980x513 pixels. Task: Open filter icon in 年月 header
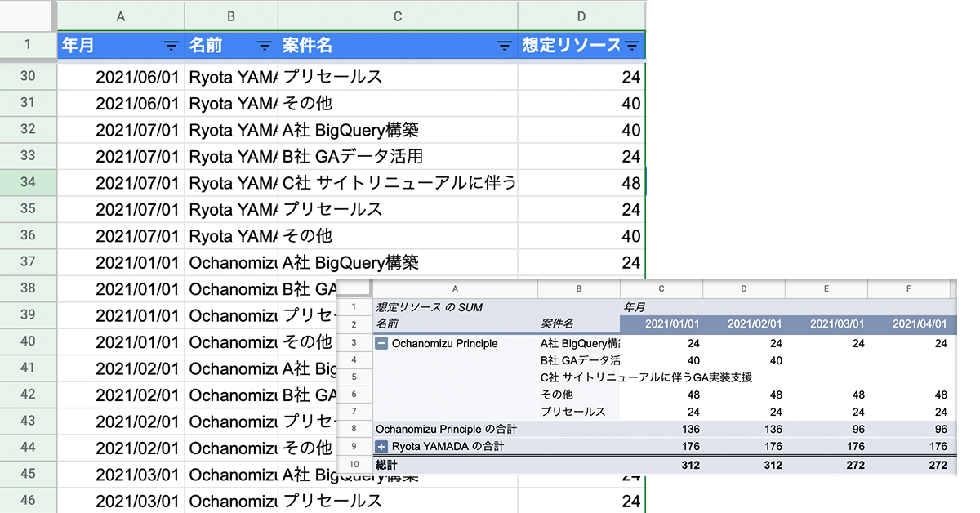[x=171, y=46]
